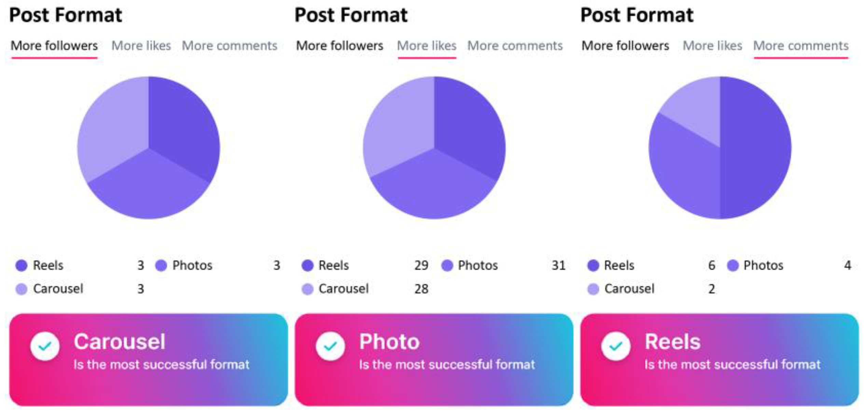Click the Photos legend label valued 31
Image resolution: width=868 pixels, height=415 pixels.
click(x=478, y=265)
